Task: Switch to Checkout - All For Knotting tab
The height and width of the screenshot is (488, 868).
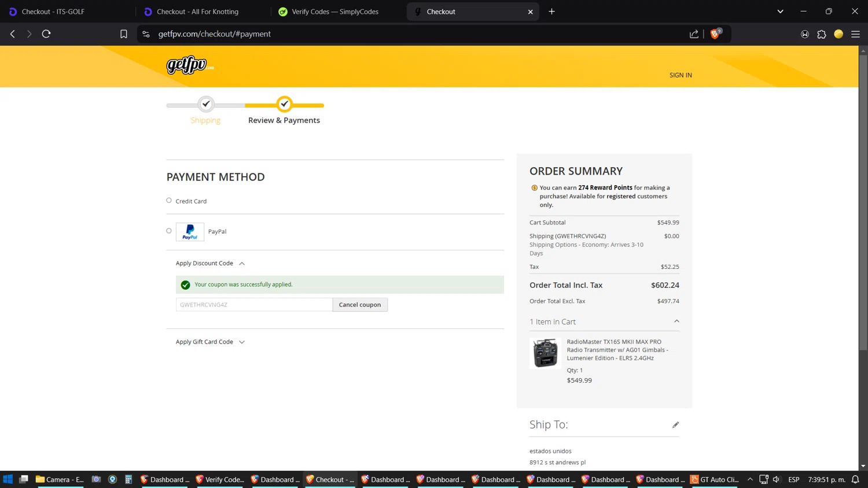Action: pyautogui.click(x=203, y=12)
